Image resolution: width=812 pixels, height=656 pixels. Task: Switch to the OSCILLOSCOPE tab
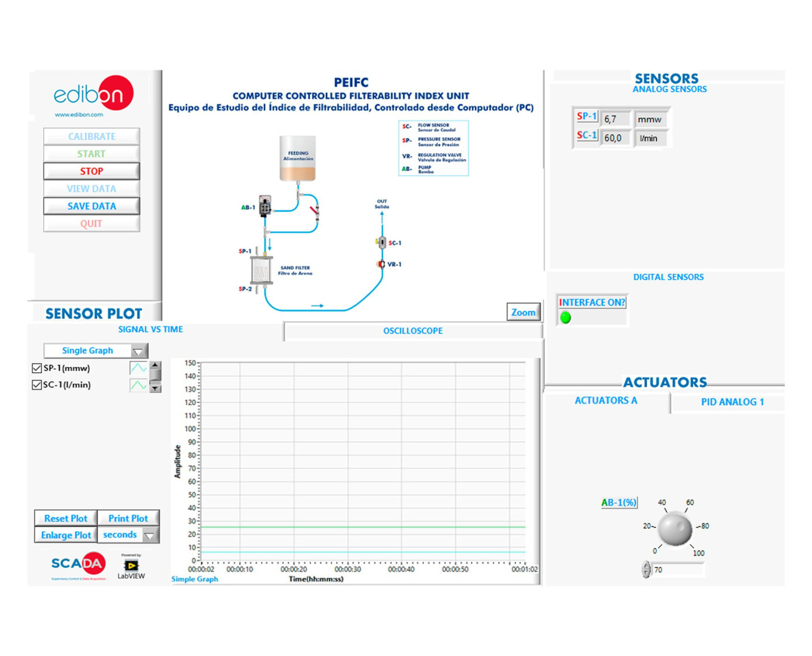[413, 331]
